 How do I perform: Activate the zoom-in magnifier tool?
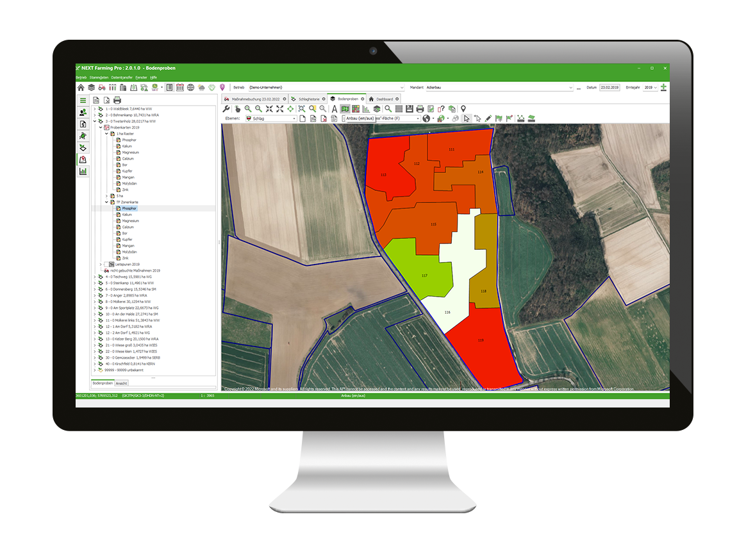tap(247, 110)
